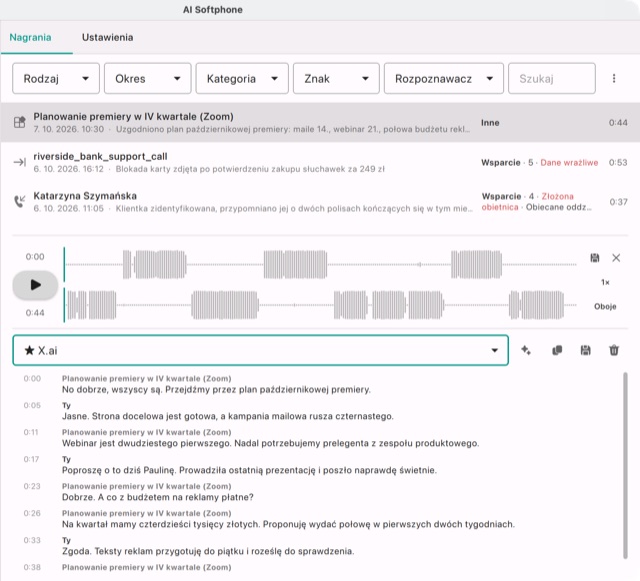Select the riverside_bank_support_call recording
Image resolution: width=640 pixels, height=581 pixels.
[x=320, y=163]
